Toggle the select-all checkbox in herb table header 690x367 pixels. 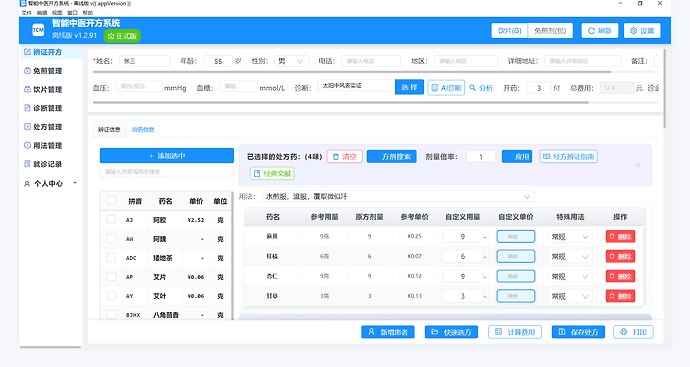111,201
